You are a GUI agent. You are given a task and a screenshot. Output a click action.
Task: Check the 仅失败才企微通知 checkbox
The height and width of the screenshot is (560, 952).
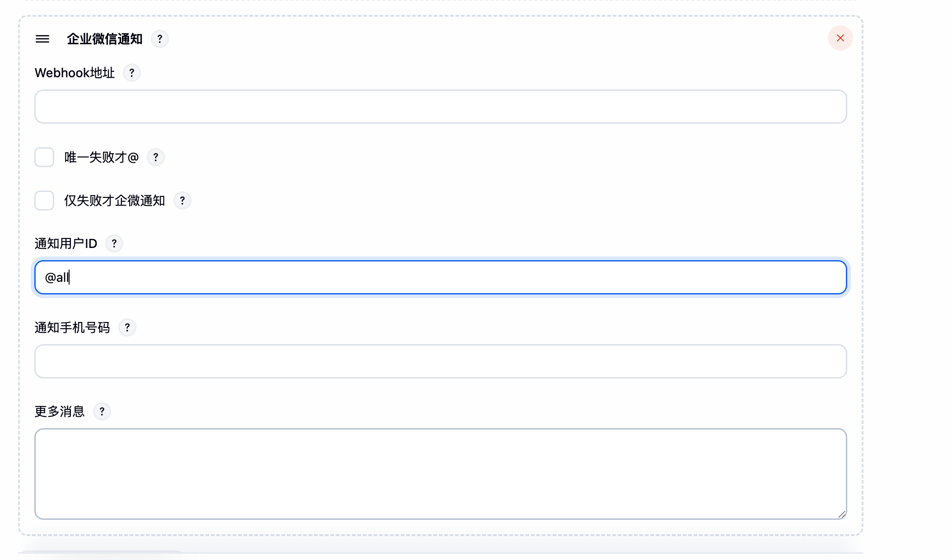pyautogui.click(x=44, y=201)
